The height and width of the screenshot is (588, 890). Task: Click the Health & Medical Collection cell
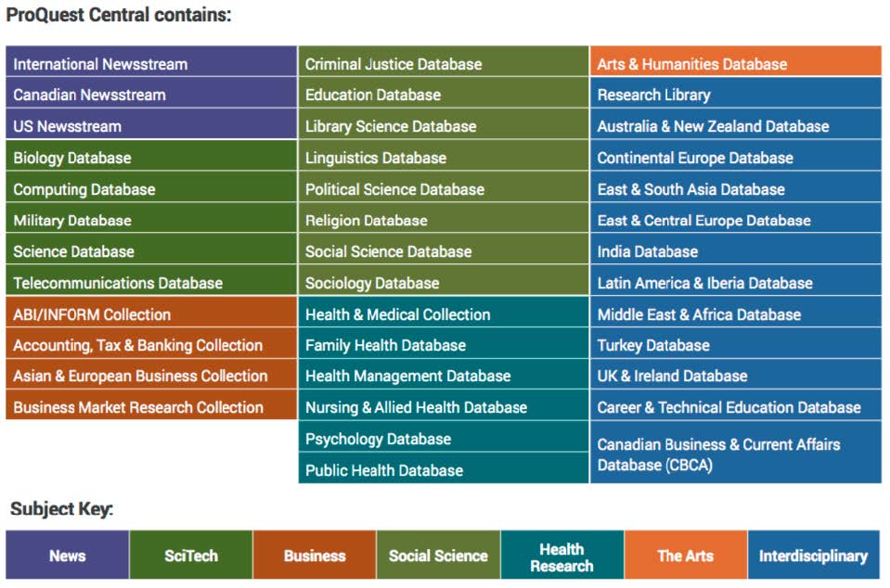click(x=444, y=312)
